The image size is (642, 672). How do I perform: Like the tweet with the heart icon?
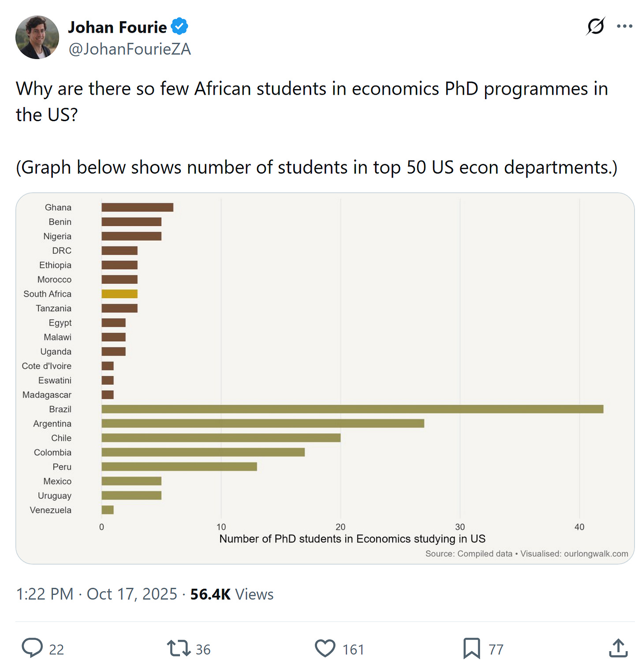[x=325, y=649]
